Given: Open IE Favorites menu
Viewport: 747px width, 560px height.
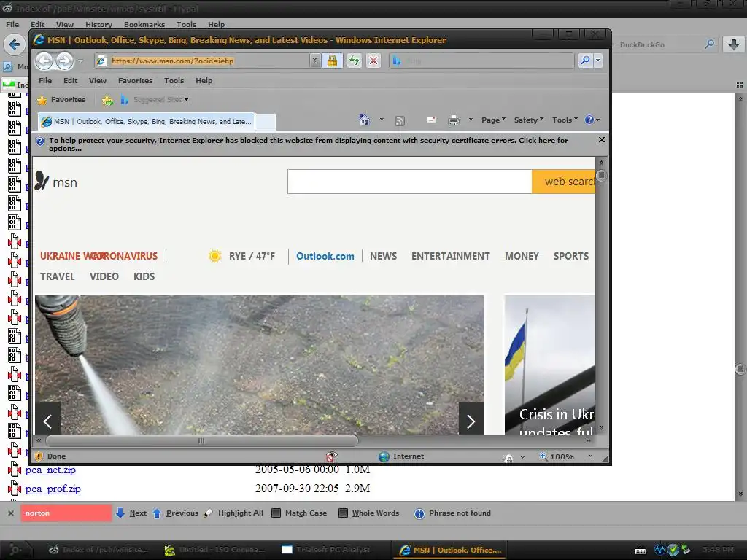Looking at the screenshot, I should tap(135, 80).
